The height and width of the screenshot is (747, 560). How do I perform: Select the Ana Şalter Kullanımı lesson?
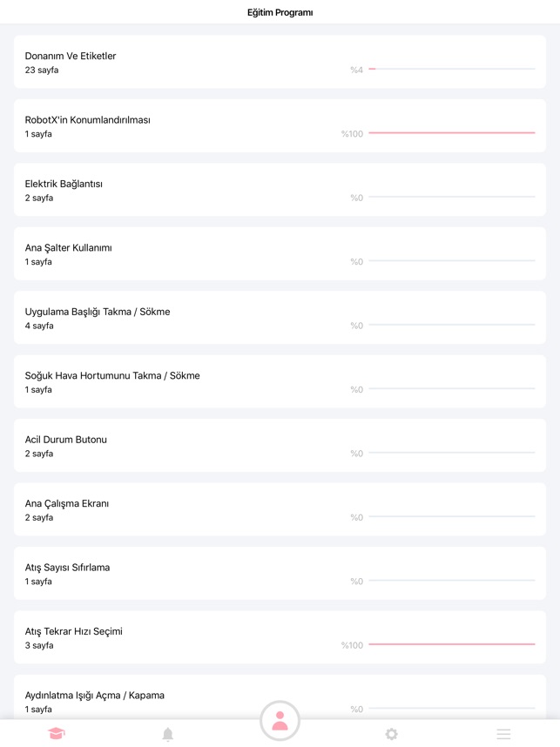(x=280, y=253)
